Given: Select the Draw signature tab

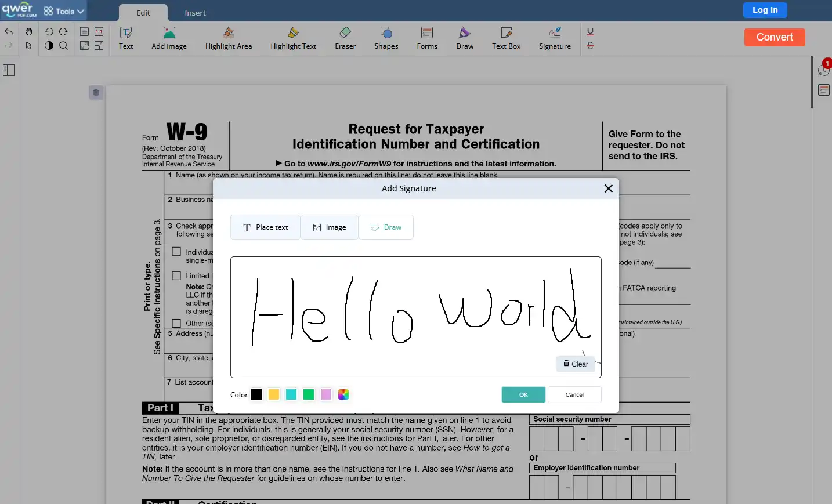Looking at the screenshot, I should coord(386,227).
